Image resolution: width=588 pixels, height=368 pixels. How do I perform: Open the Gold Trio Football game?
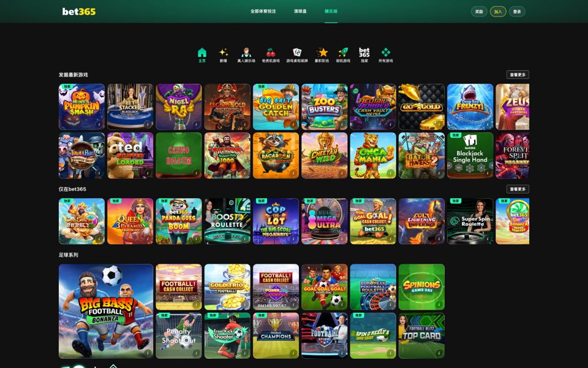(227, 287)
